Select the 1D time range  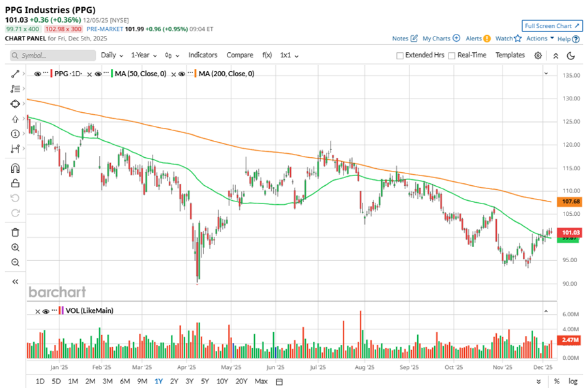pos(40,381)
